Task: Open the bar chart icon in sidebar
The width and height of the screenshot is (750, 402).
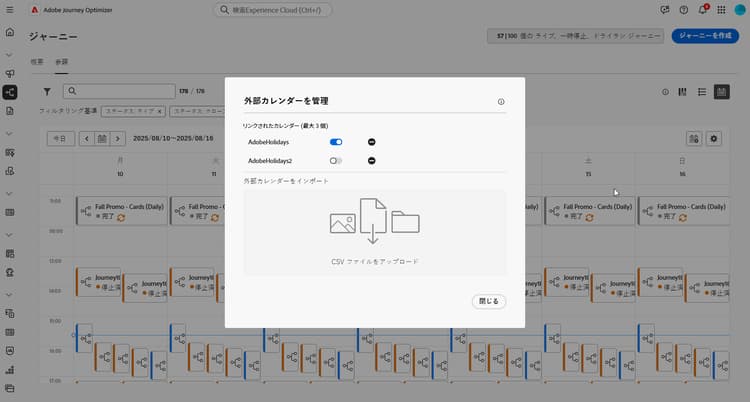Action: click(x=10, y=369)
